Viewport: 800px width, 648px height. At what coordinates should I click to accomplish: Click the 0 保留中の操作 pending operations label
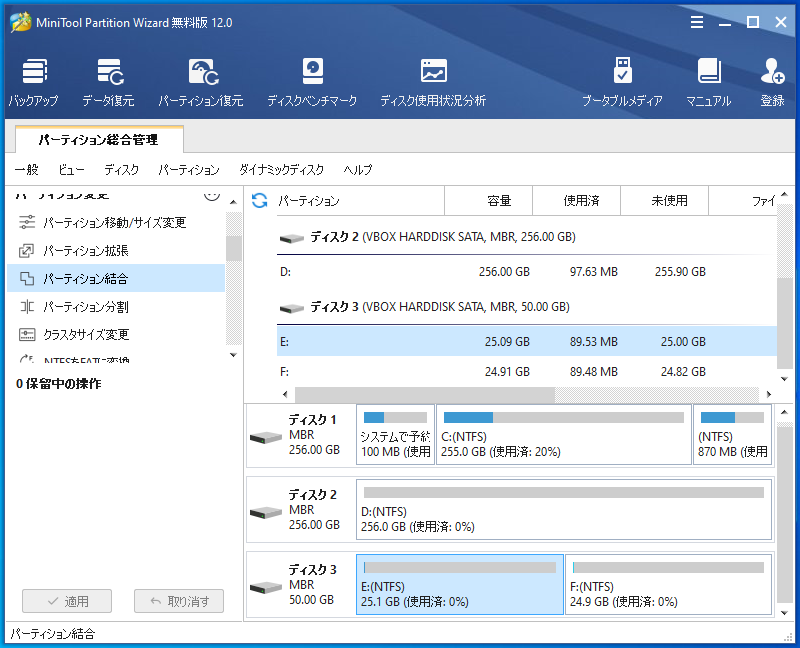59,384
